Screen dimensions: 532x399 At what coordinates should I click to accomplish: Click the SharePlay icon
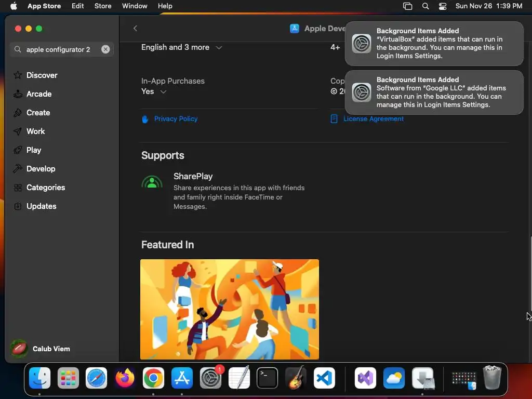152,182
